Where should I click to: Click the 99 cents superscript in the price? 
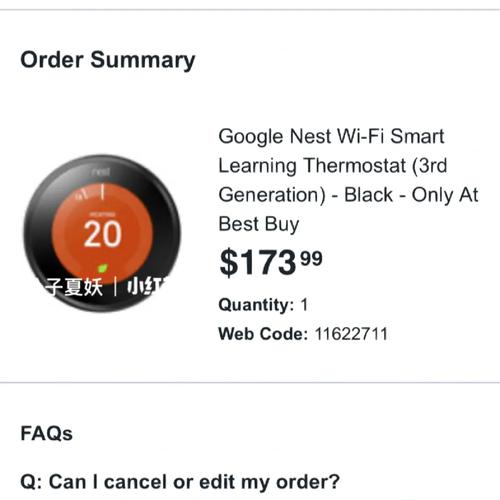(x=311, y=259)
